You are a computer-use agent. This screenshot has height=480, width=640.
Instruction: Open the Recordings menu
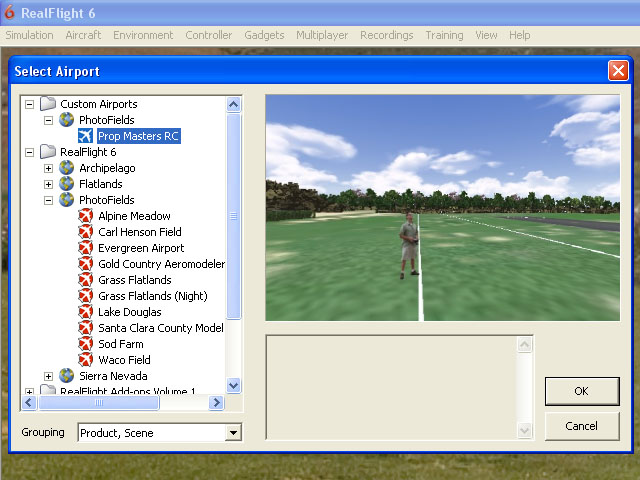pos(387,35)
